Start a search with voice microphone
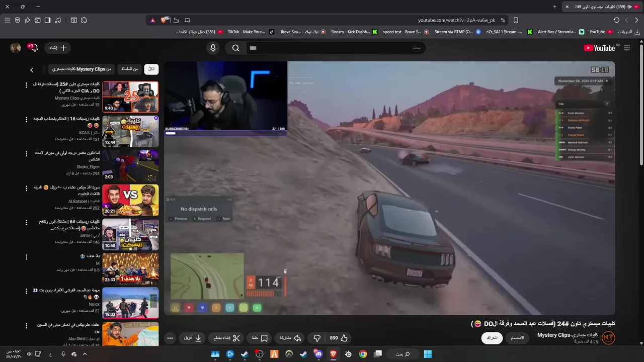 coord(213,48)
